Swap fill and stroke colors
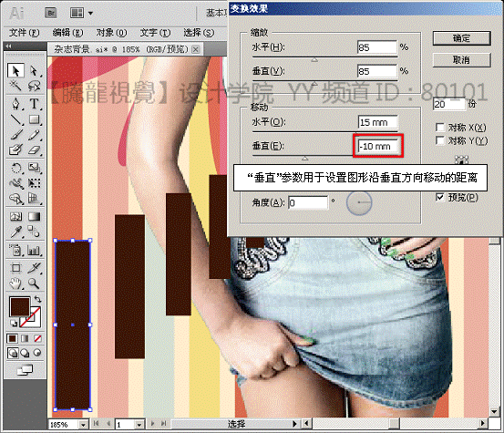Viewport: 504px width, 433px height. pos(38,299)
